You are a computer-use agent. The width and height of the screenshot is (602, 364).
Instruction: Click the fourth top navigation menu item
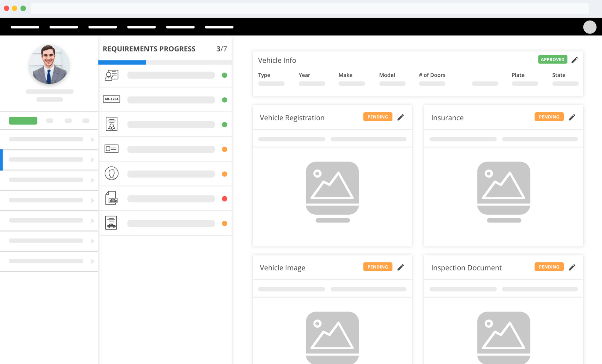point(141,27)
